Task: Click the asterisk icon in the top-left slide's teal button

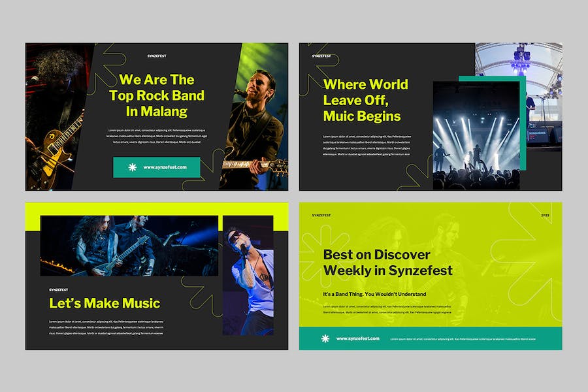Action: pyautogui.click(x=132, y=167)
